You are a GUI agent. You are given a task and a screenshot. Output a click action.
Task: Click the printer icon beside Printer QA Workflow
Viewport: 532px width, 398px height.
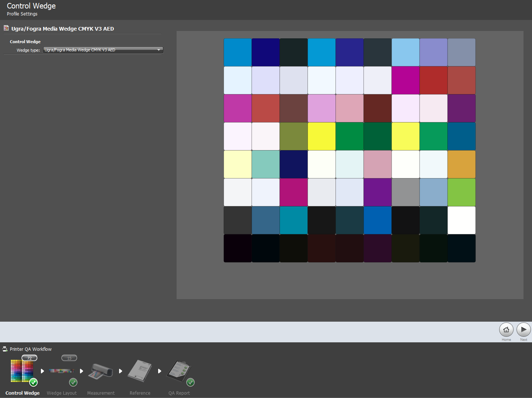(x=5, y=349)
